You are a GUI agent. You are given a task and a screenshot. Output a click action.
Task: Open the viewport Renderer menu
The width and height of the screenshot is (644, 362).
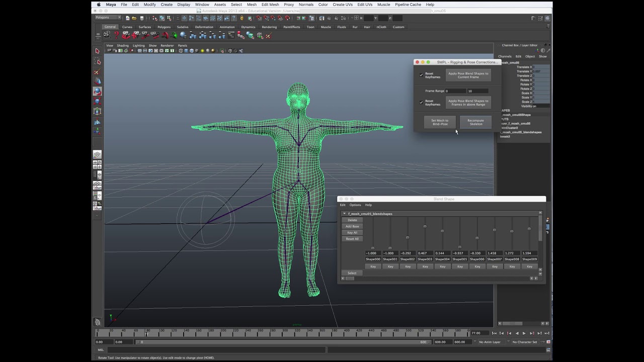(x=167, y=45)
